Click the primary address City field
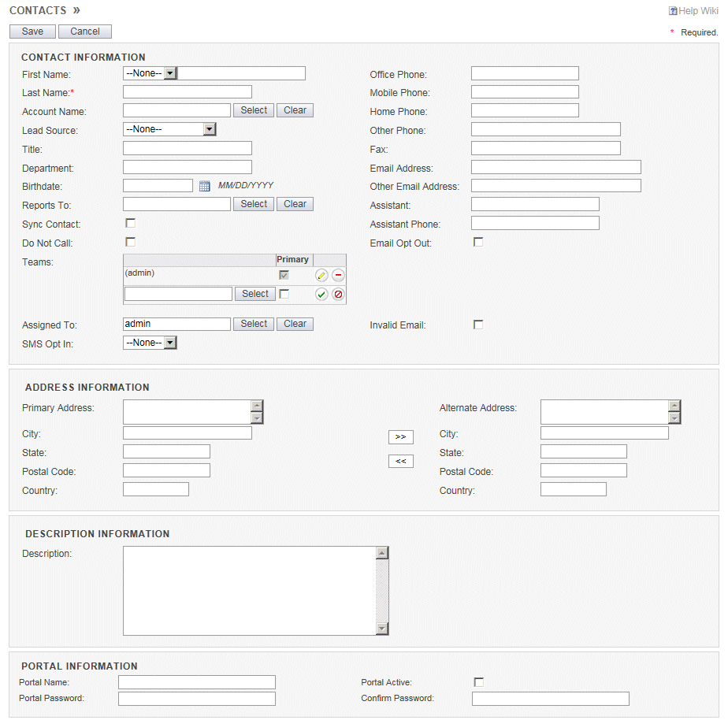The height and width of the screenshot is (720, 728). [188, 433]
